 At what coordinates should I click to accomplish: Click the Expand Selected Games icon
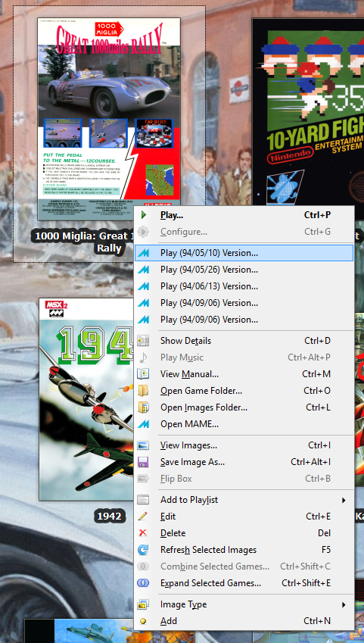pyautogui.click(x=143, y=583)
